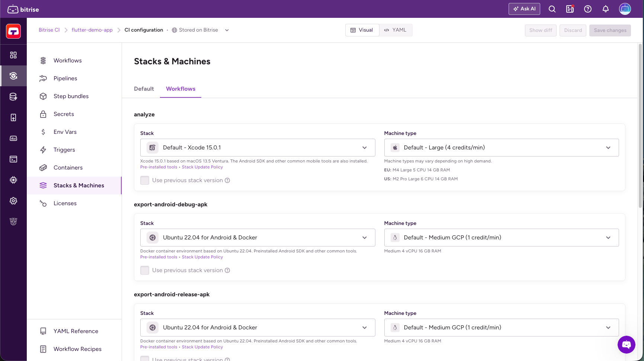Open Workflows in the sidebar

74,61
